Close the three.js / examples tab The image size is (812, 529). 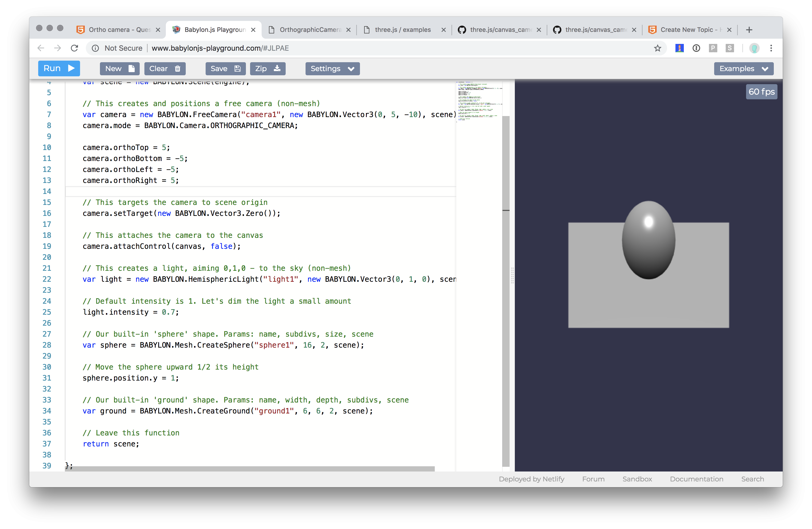443,30
